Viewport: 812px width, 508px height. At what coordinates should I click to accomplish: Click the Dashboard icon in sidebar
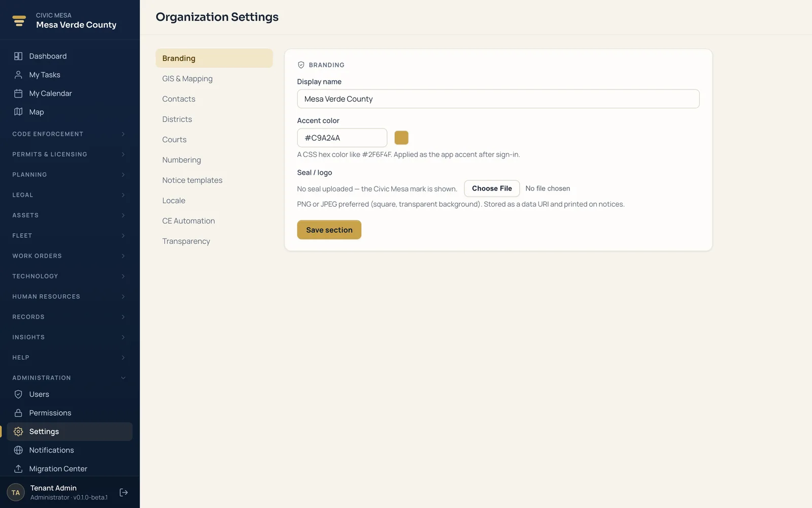[18, 56]
